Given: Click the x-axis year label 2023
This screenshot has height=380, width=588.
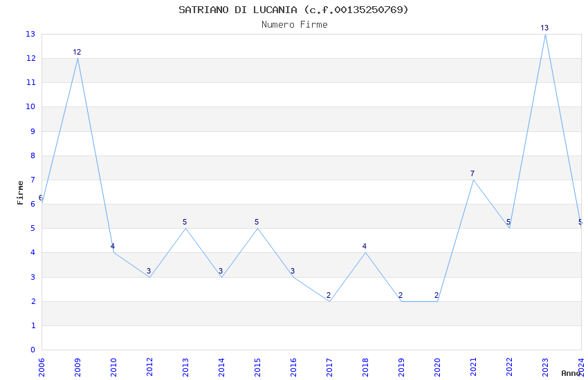Looking at the screenshot, I should pyautogui.click(x=545, y=368).
